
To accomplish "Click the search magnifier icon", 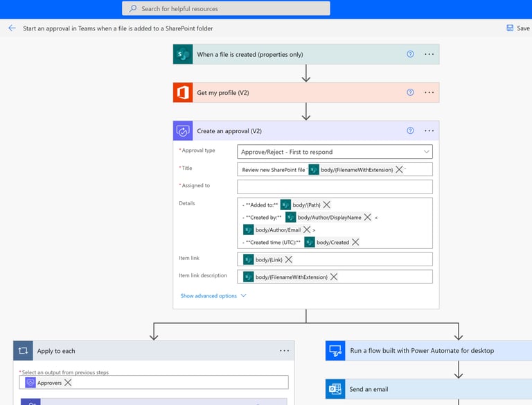I will coord(133,8).
